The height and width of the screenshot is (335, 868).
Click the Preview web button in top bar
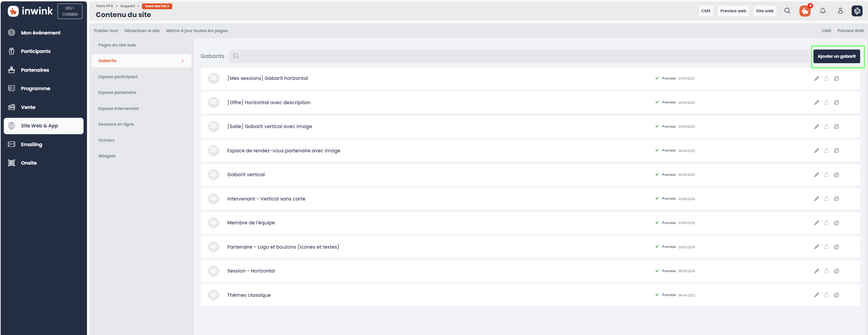click(733, 11)
